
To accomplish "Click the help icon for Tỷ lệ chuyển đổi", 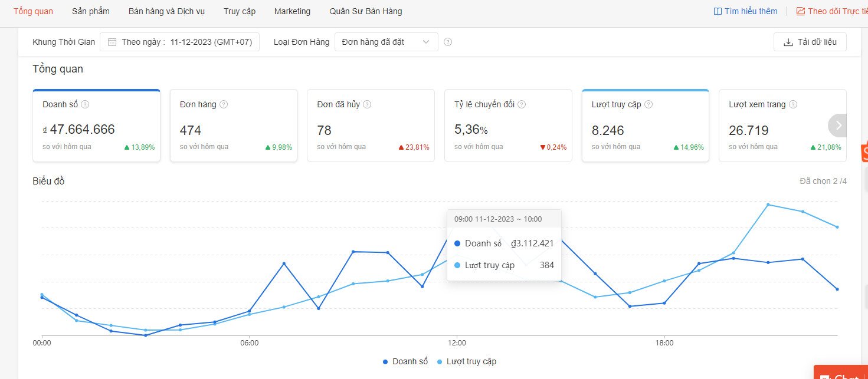I will tap(522, 104).
